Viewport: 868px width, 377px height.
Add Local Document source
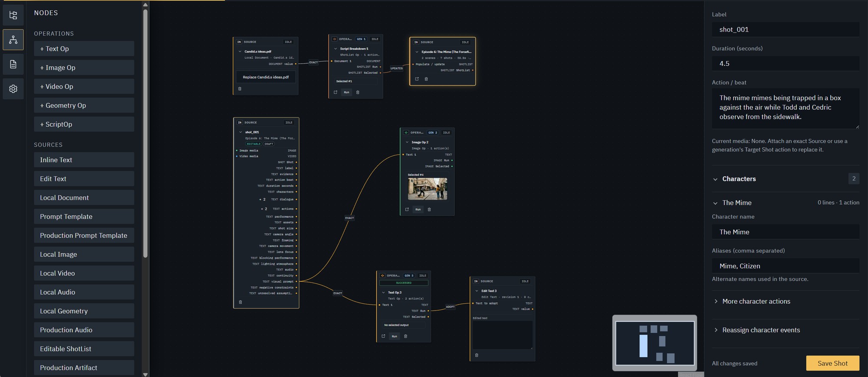coord(84,197)
